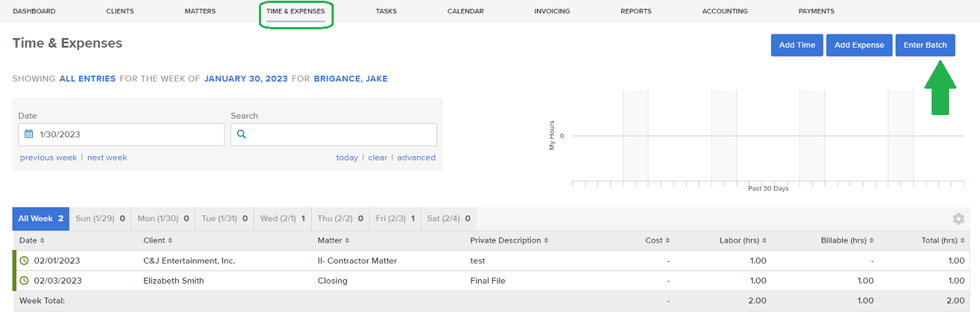Image resolution: width=980 pixels, height=321 pixels.
Task: Click clock icon on 02/01/2023 entry
Action: (x=23, y=260)
